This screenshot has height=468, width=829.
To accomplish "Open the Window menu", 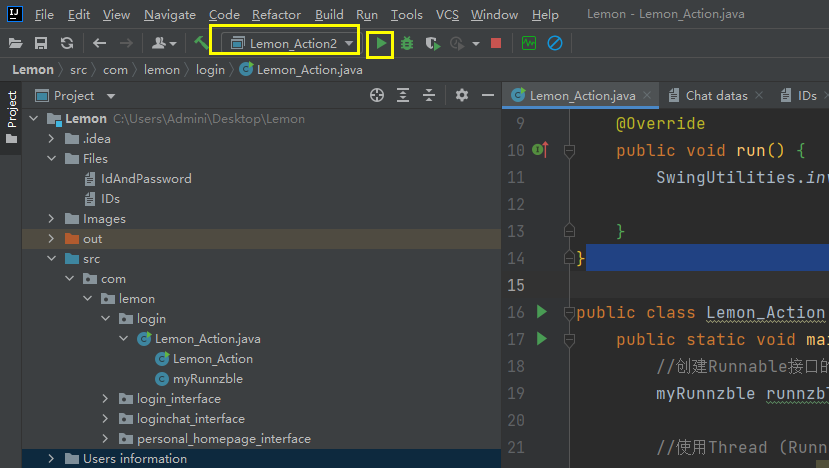I will click(494, 15).
